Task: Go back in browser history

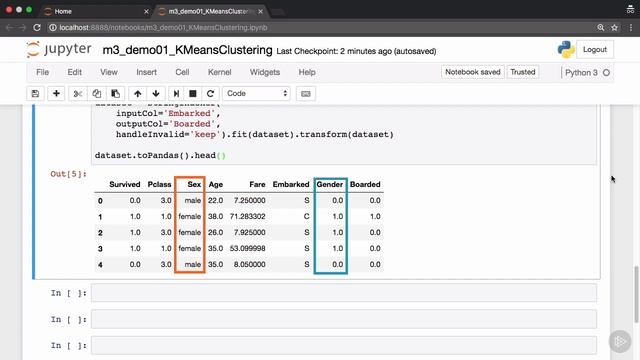Action: coord(9,27)
